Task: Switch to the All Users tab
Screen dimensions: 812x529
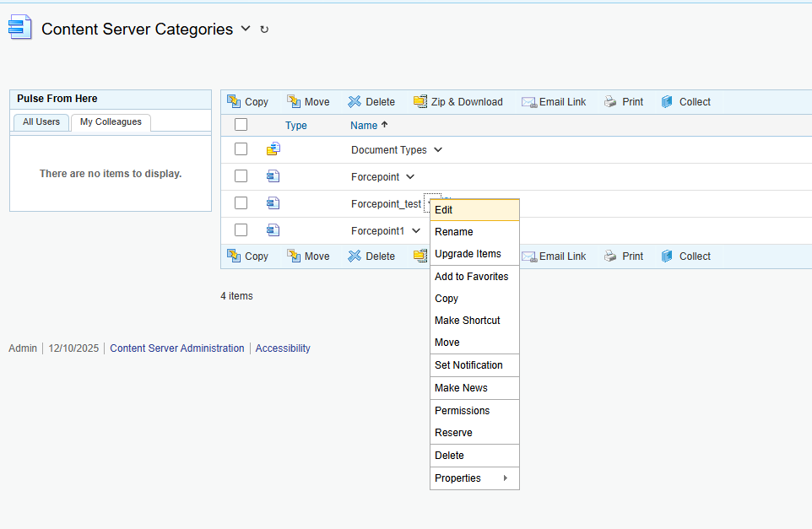Action: click(x=41, y=122)
